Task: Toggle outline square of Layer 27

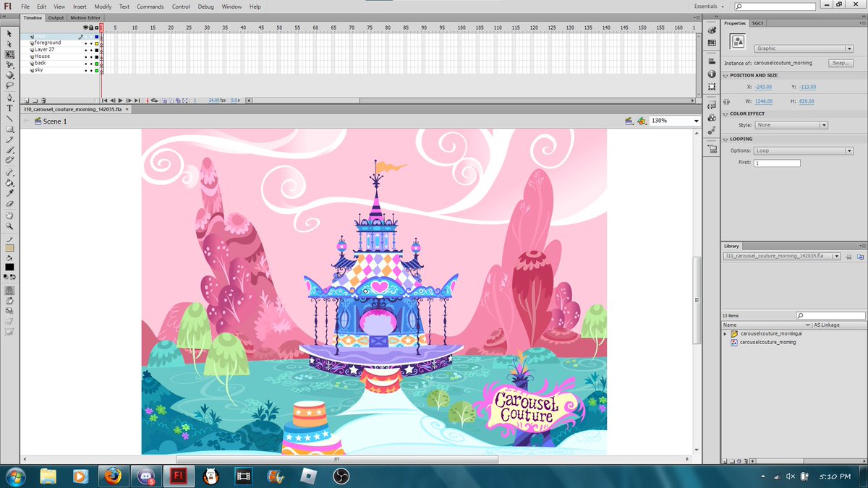Action: [97, 50]
